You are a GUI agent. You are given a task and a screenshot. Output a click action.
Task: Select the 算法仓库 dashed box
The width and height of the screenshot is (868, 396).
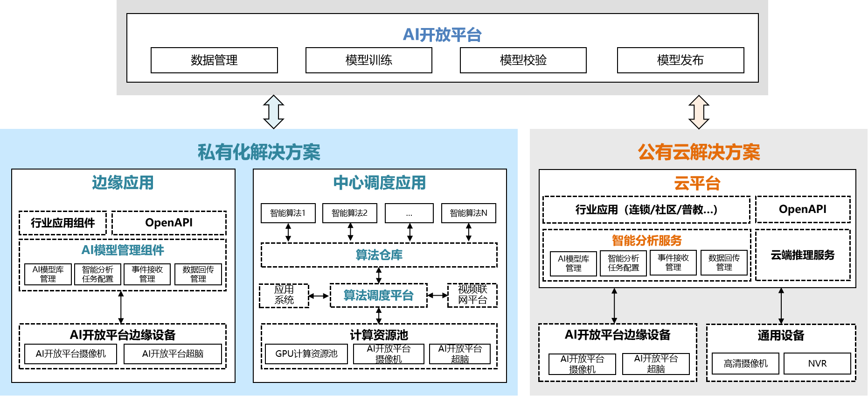(x=379, y=255)
